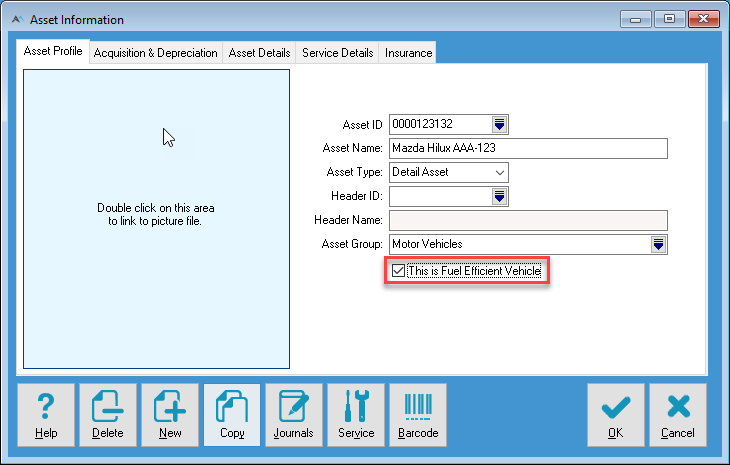
Task: Expand the Header ID lookup dropdown
Action: pyautogui.click(x=500, y=196)
